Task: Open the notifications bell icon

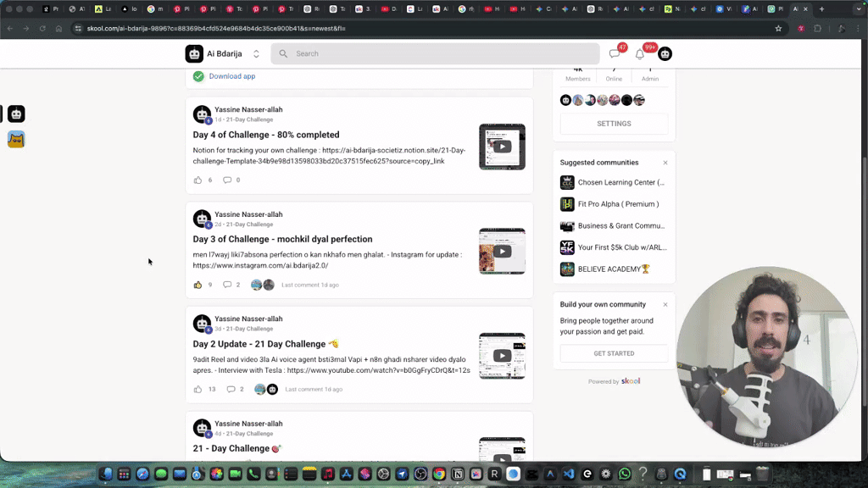Action: (639, 54)
